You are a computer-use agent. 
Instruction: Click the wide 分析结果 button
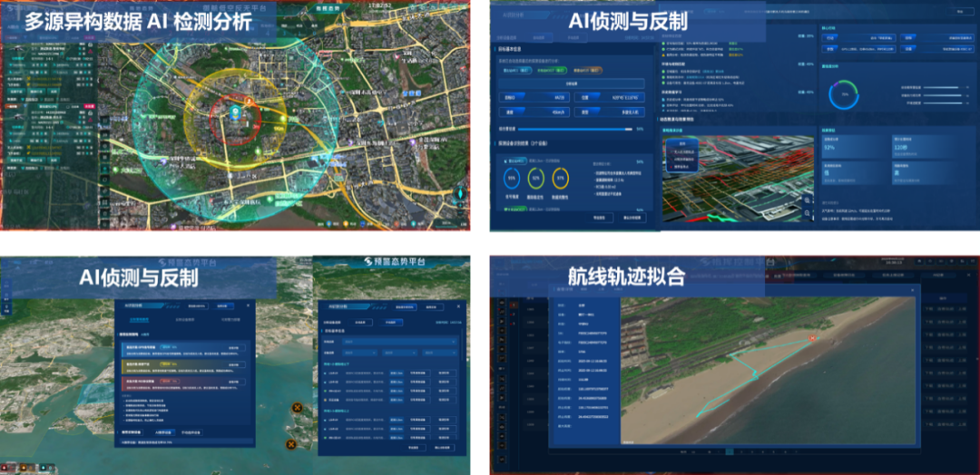click(x=571, y=82)
